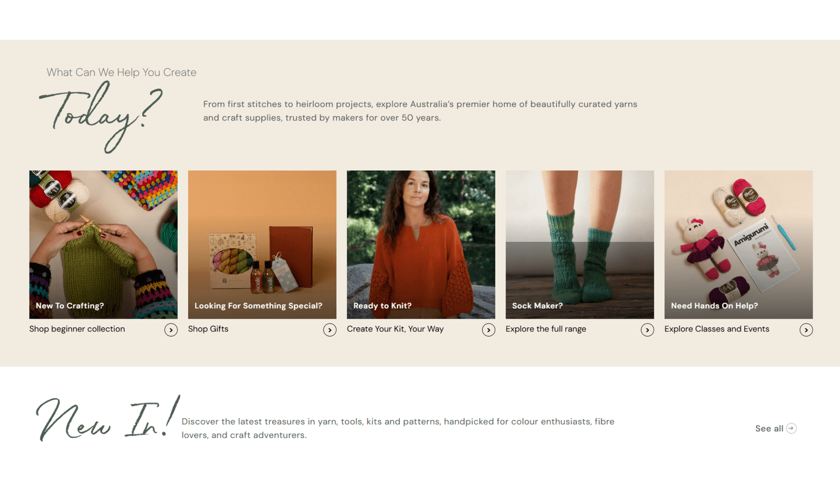Click Create Your Kit, Your Way link
This screenshot has width=840, height=504.
coord(395,329)
